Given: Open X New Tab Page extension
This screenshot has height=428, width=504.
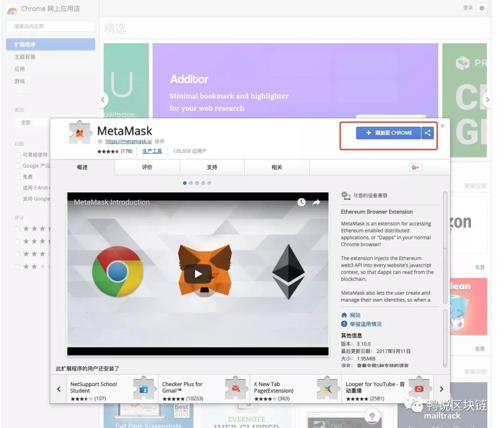Looking at the screenshot, I should (x=296, y=389).
